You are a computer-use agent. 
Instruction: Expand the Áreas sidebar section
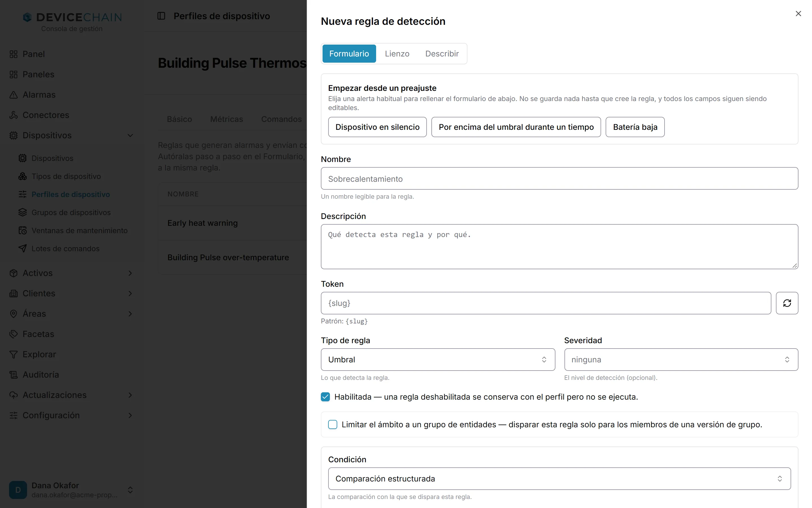point(130,314)
